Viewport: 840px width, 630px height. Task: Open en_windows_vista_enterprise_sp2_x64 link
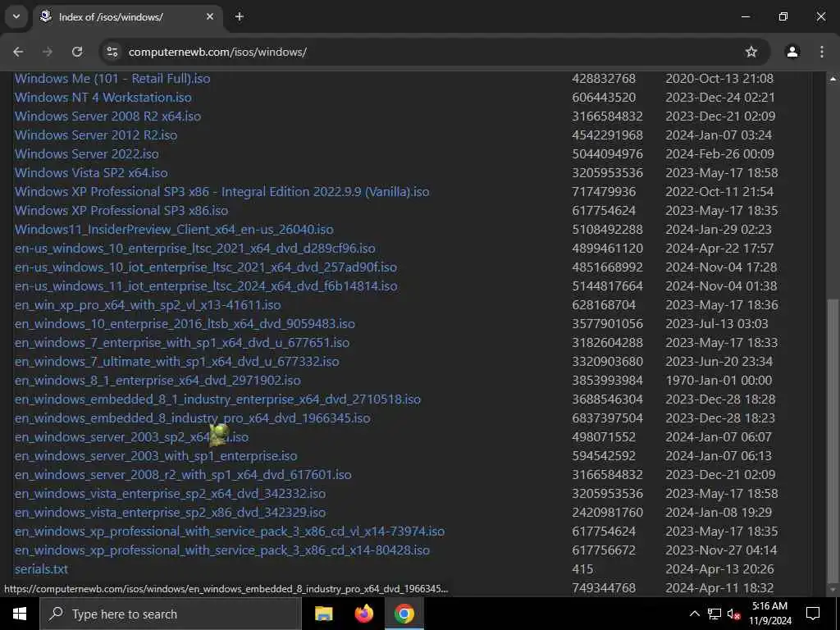(170, 493)
